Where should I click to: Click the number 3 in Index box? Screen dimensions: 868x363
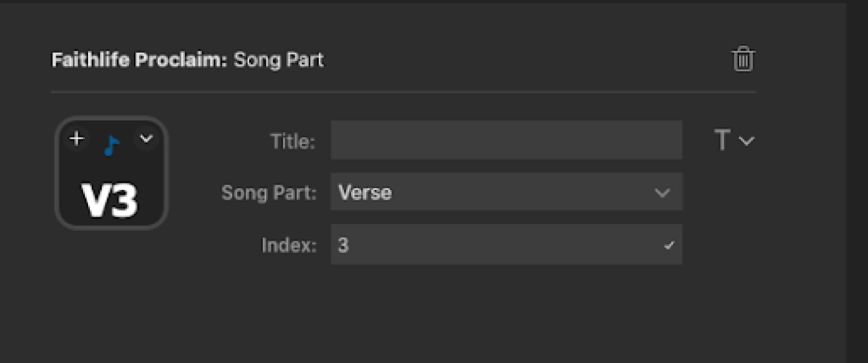click(x=343, y=245)
